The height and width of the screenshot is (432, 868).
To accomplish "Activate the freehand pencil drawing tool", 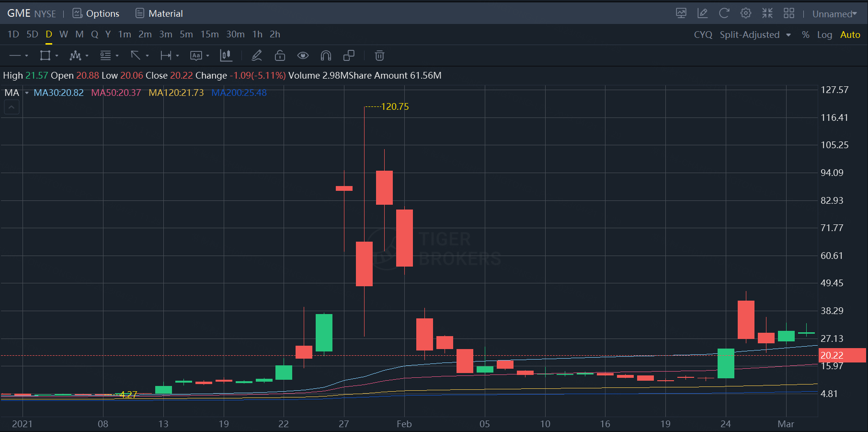I will tap(257, 56).
